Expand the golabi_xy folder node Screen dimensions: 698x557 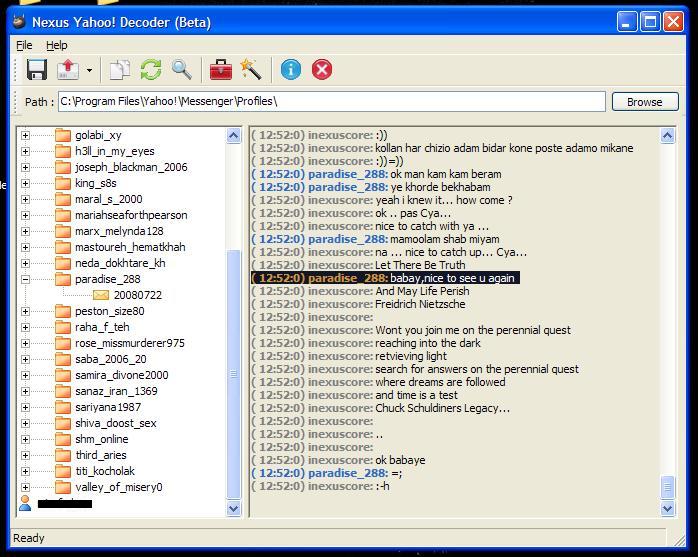point(25,135)
